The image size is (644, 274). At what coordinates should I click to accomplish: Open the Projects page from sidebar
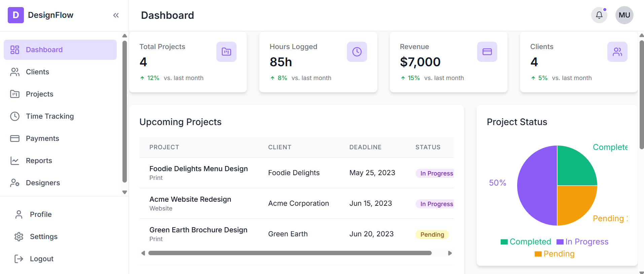pyautogui.click(x=60, y=94)
